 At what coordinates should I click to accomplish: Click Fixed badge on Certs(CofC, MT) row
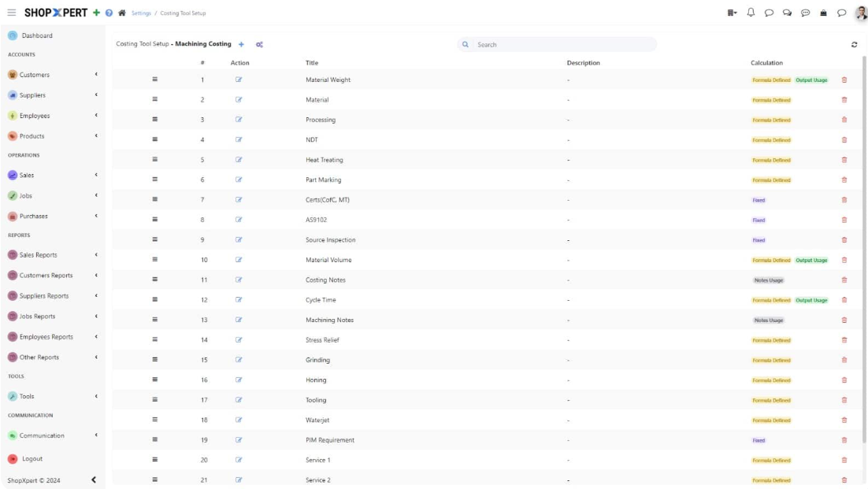pyautogui.click(x=759, y=200)
